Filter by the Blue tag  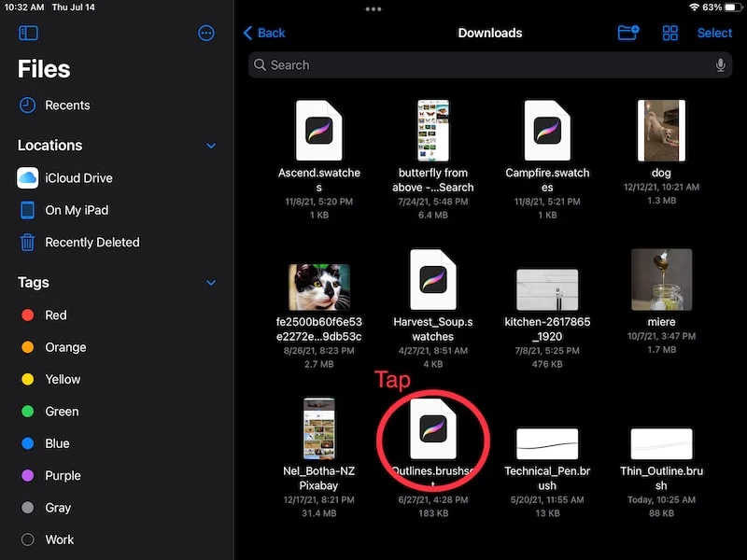pos(45,443)
